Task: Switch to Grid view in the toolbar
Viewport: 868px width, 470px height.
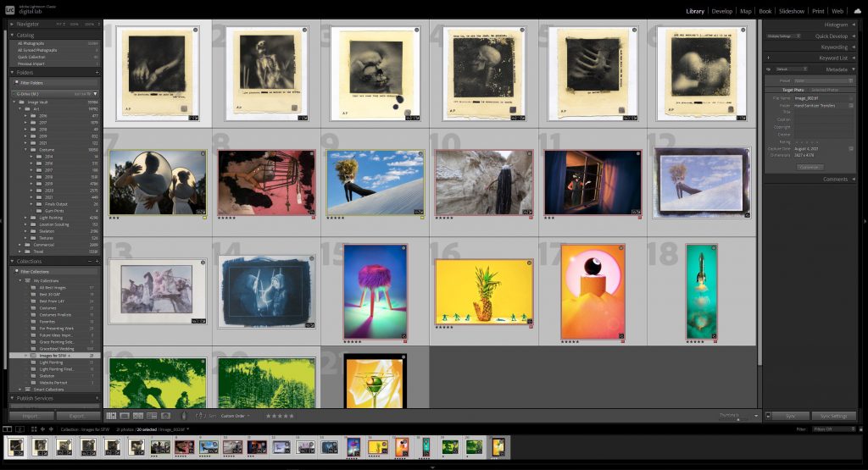Action: click(111, 416)
